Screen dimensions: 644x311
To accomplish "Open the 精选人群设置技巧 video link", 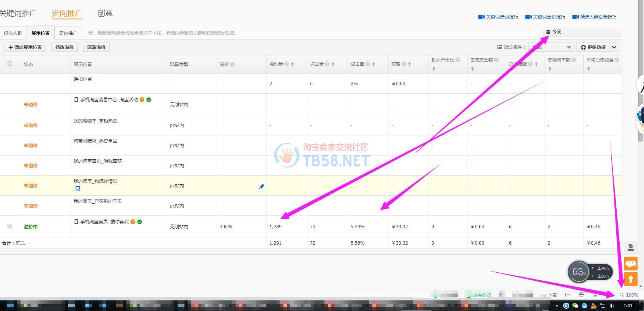I will click(x=594, y=17).
